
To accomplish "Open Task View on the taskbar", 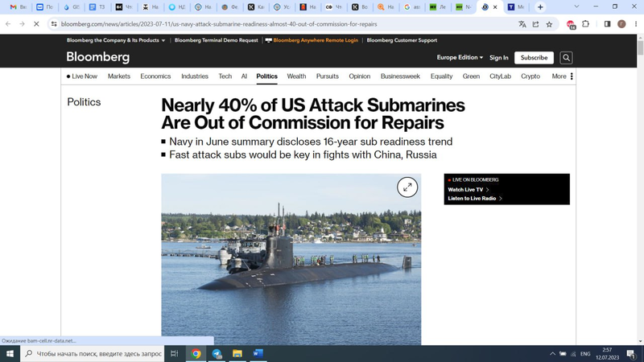I will click(x=175, y=353).
